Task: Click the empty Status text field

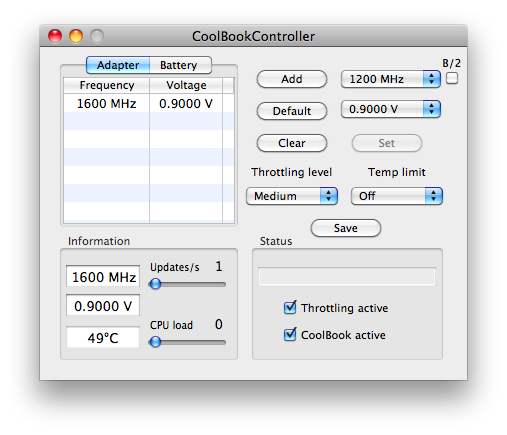Action: pos(347,276)
